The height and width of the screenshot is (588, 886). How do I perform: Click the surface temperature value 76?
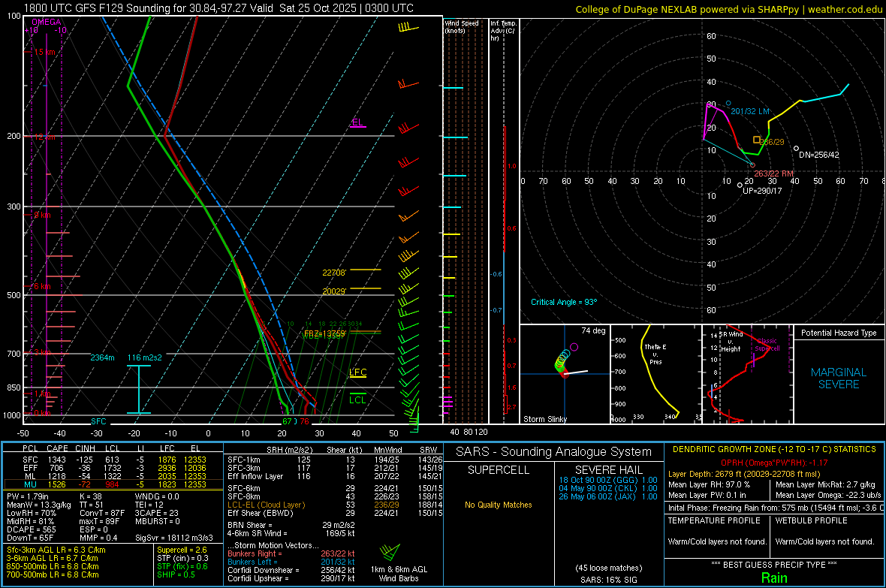pyautogui.click(x=305, y=421)
